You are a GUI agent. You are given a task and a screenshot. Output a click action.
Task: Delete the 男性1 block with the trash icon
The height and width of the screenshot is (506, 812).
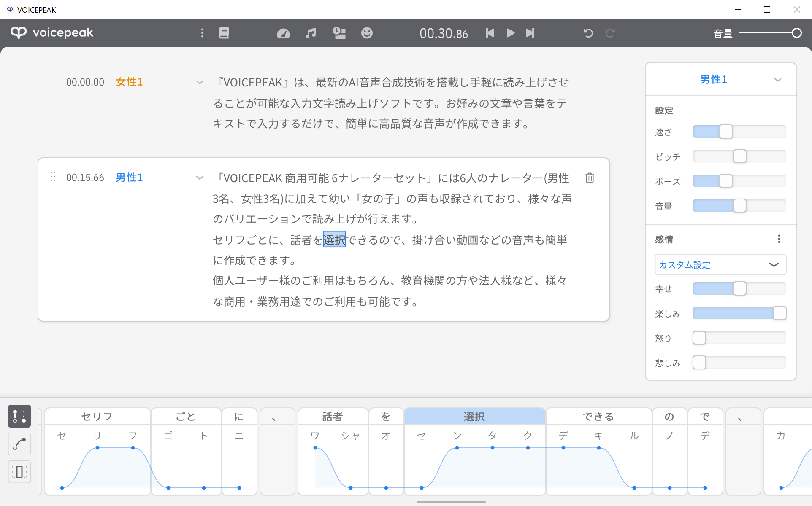click(589, 178)
